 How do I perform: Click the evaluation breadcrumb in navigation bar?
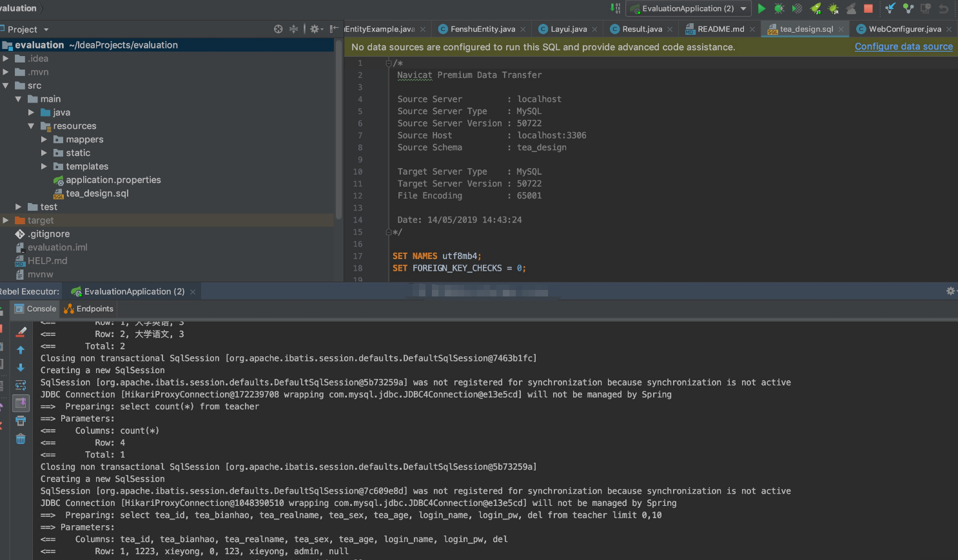[18, 8]
